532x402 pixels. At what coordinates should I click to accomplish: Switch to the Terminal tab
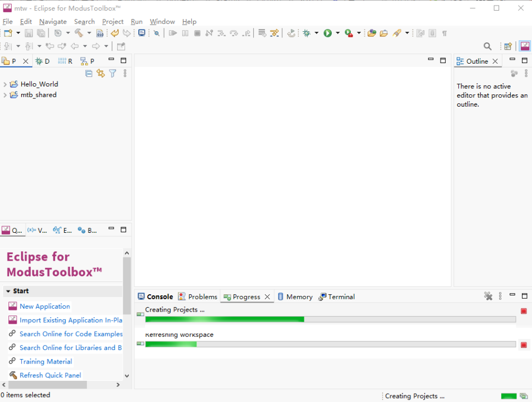tap(337, 296)
